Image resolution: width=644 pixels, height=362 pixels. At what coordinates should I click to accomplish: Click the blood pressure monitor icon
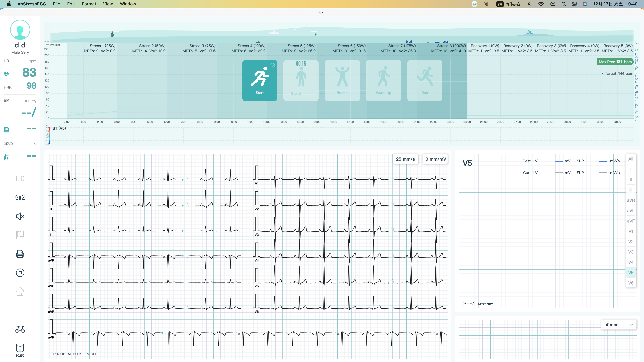pyautogui.click(x=6, y=130)
